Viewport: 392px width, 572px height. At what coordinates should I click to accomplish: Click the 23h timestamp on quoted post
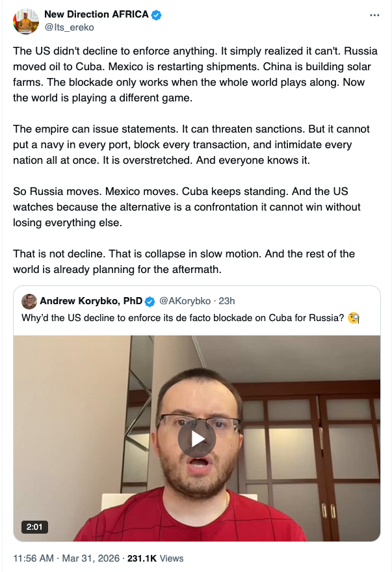click(226, 301)
